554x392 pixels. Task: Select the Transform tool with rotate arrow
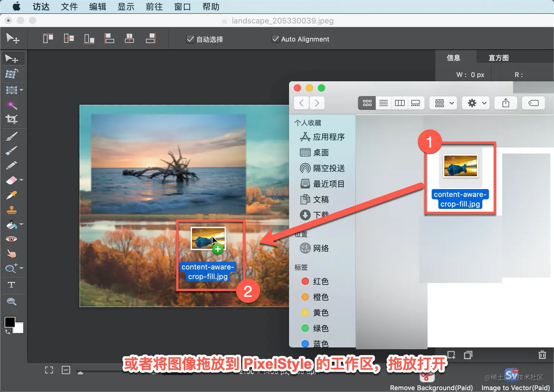[11, 74]
